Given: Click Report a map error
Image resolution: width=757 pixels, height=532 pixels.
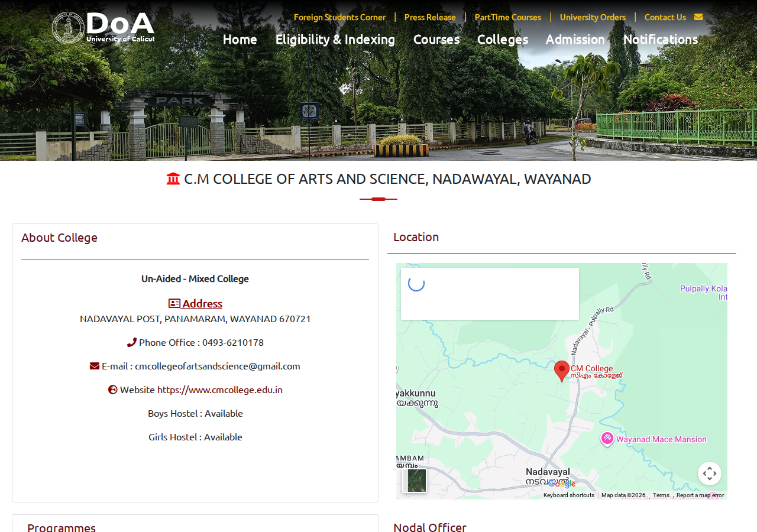Looking at the screenshot, I should (x=700, y=495).
